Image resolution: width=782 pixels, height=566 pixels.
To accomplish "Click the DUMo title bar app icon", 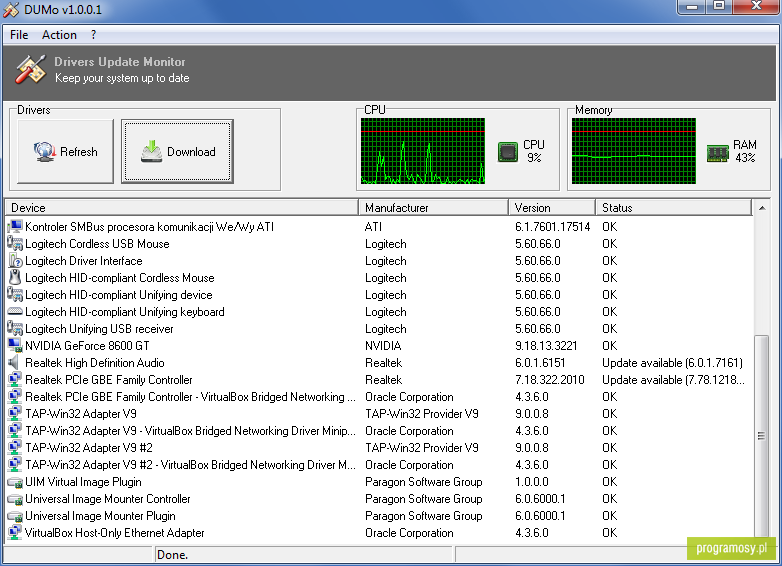I will point(11,9).
